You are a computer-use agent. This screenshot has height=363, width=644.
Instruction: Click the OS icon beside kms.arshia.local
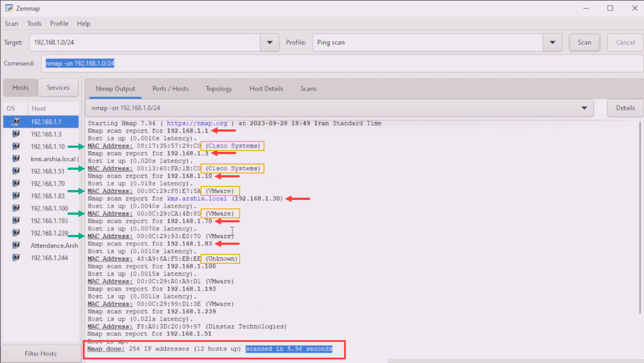(16, 159)
